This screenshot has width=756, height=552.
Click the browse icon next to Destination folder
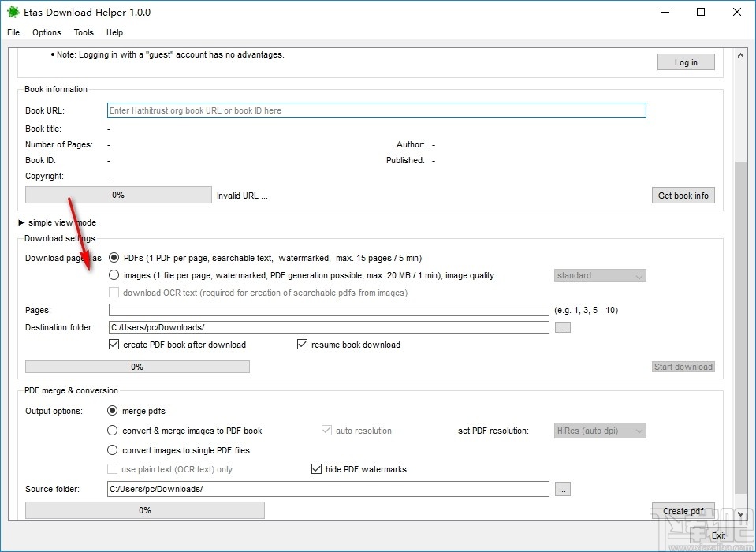coord(562,326)
